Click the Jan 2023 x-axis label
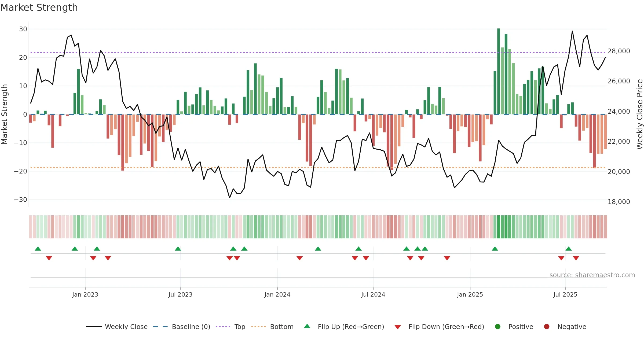The image size is (644, 362). click(x=85, y=294)
